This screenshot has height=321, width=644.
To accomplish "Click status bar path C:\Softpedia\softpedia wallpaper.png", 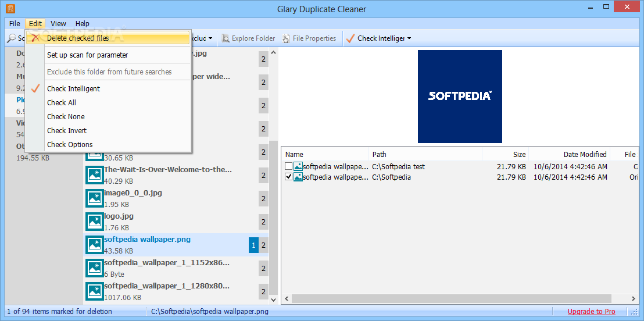I will [x=209, y=312].
